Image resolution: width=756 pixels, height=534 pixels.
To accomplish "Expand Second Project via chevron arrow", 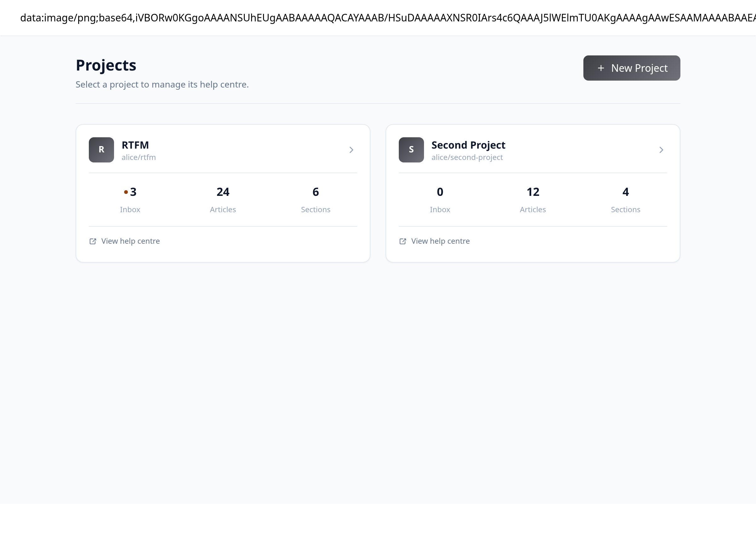I will click(x=661, y=150).
